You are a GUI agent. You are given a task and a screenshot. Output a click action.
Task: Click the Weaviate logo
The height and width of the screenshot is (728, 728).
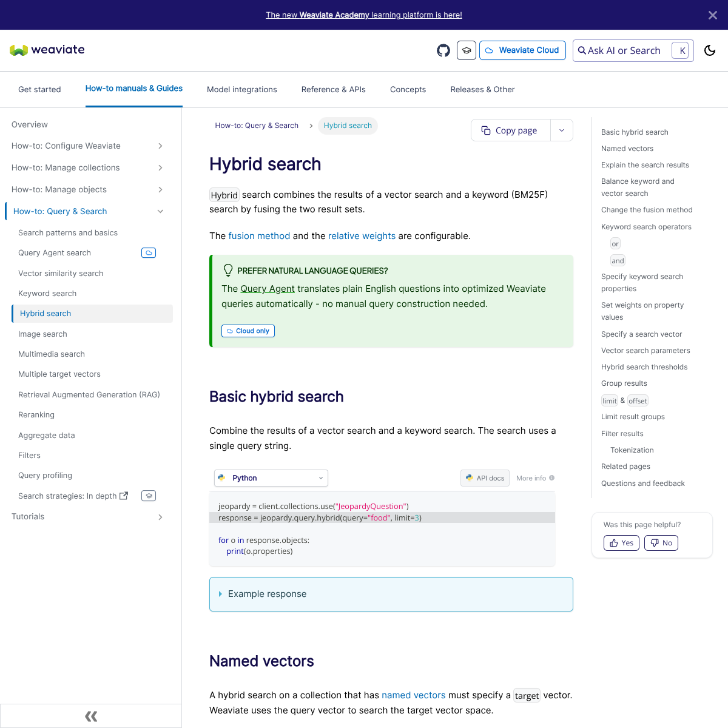[47, 50]
